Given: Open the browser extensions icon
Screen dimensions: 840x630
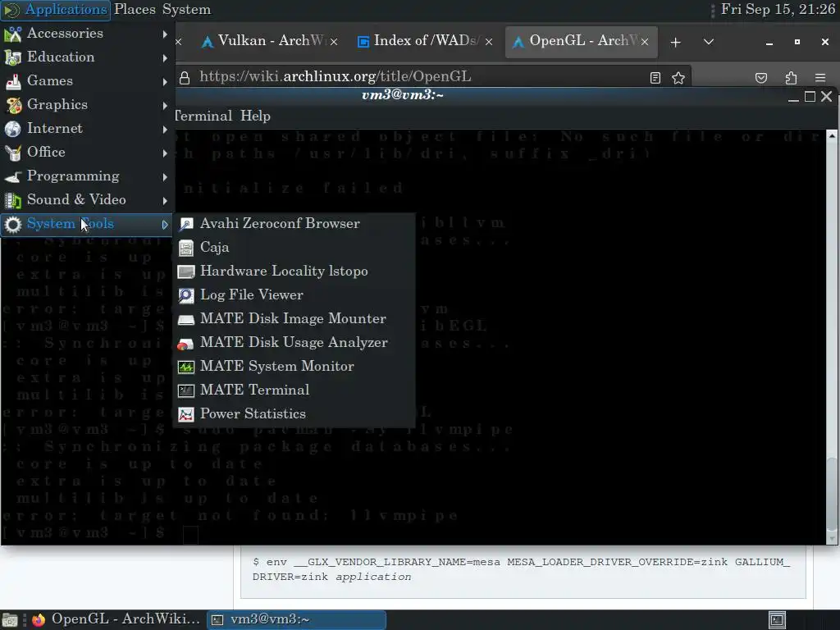Looking at the screenshot, I should coord(791,78).
